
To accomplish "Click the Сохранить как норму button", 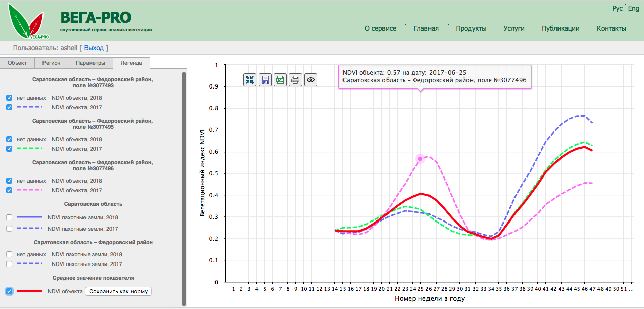I will pos(118,291).
